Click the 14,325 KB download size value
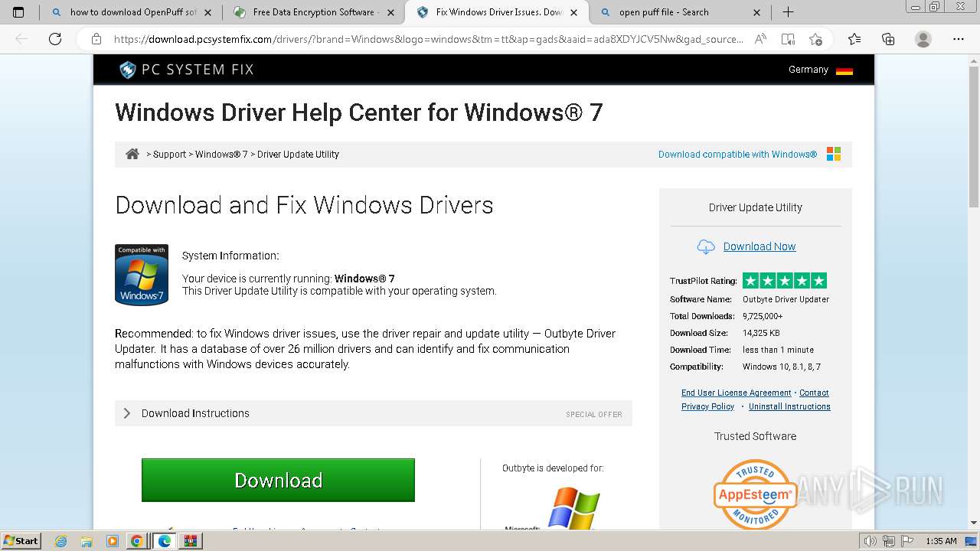This screenshot has width=980, height=551. click(761, 333)
